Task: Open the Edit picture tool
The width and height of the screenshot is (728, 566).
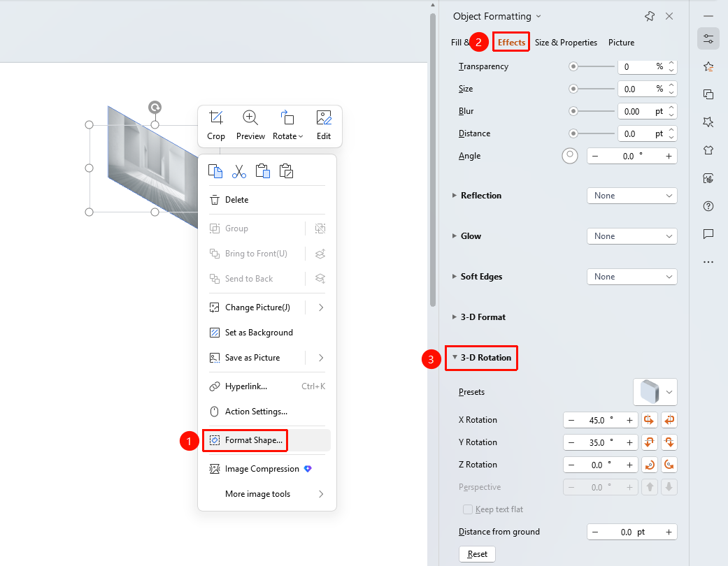Action: click(324, 118)
